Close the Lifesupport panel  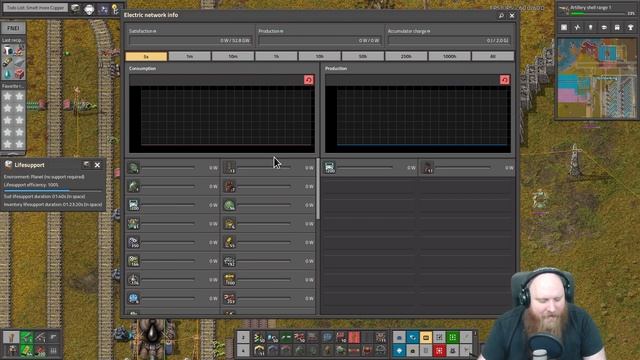pos(97,165)
